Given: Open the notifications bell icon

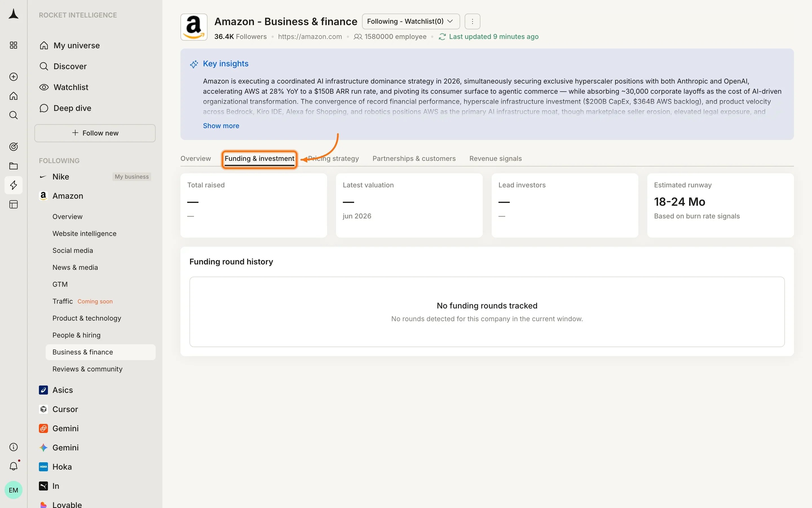Looking at the screenshot, I should tap(14, 466).
